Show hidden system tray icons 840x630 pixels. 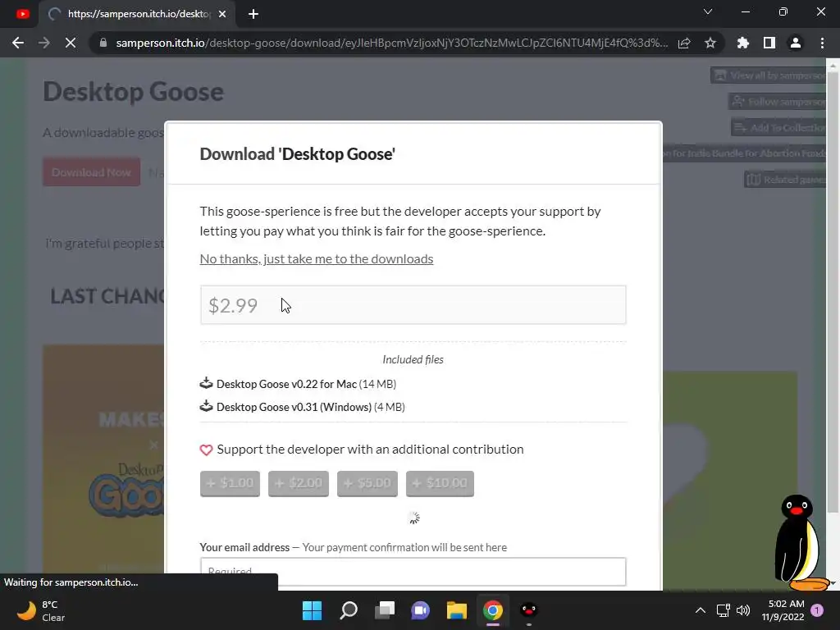(701, 610)
